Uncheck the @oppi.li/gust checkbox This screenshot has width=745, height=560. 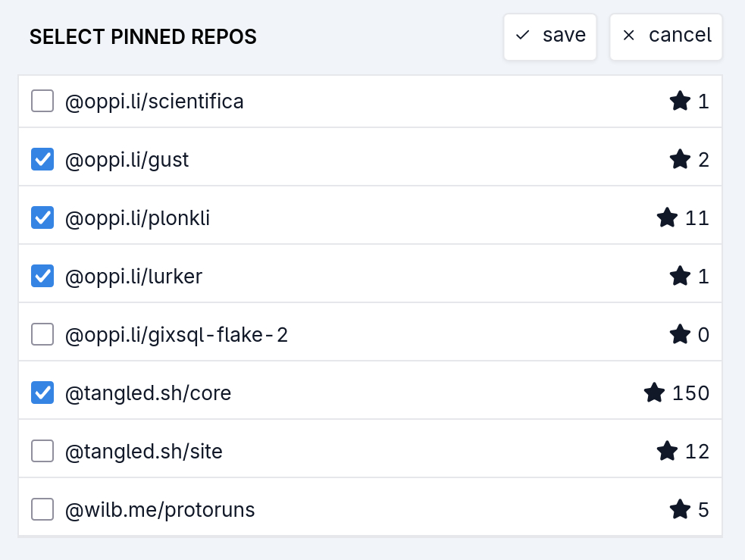[42, 159]
